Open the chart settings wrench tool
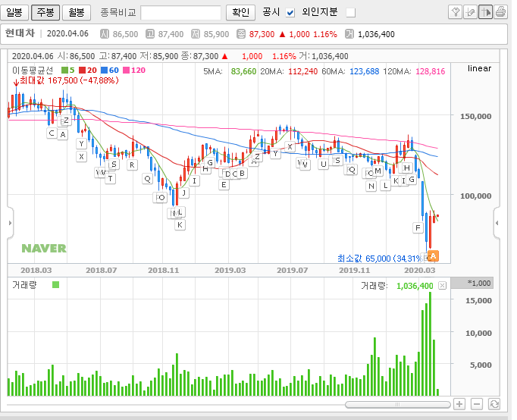517x420 pixels. pyautogui.click(x=456, y=12)
